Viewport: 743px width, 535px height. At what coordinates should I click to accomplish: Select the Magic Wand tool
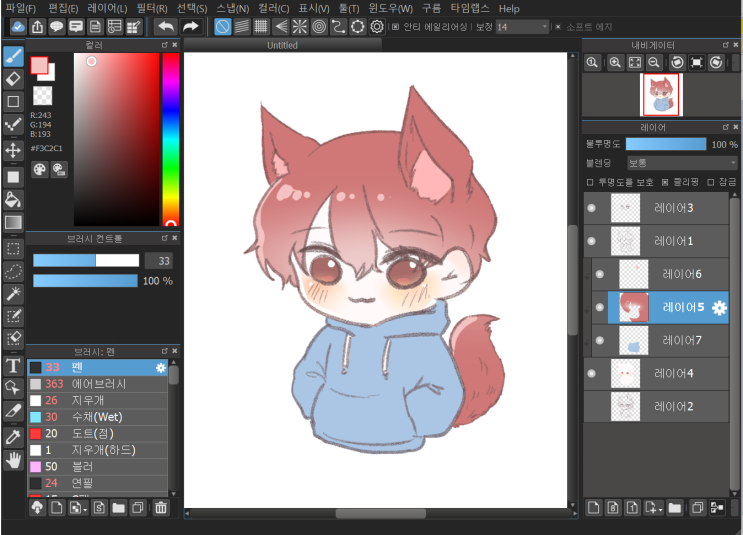point(13,294)
